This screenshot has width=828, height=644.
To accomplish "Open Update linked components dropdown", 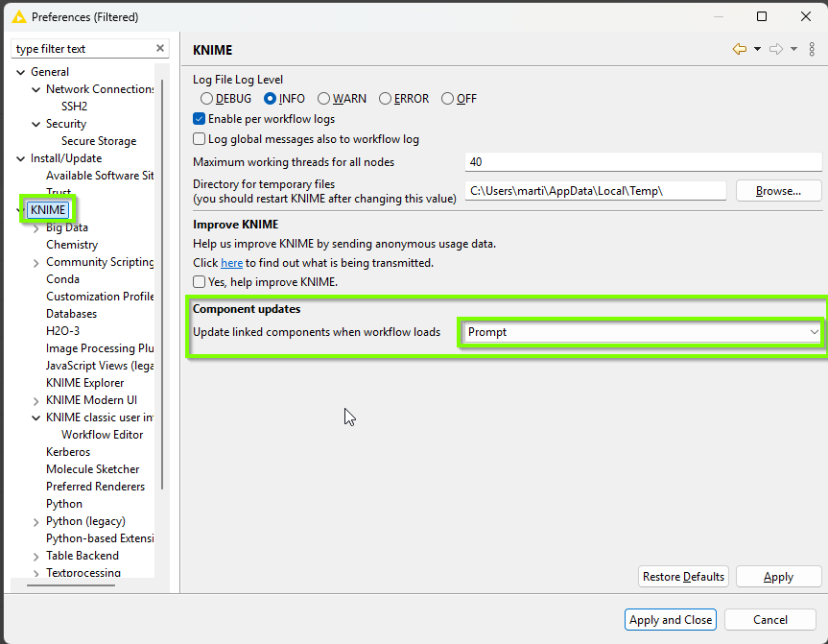I will click(x=641, y=332).
